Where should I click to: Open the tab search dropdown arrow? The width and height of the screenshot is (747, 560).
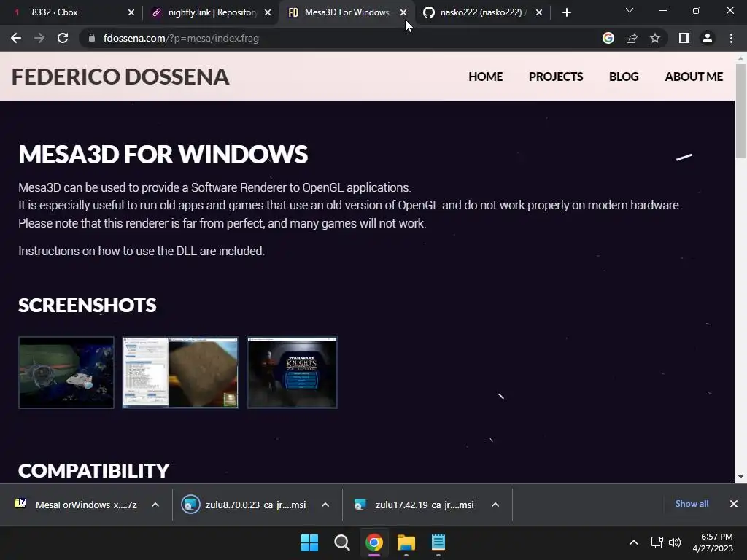pyautogui.click(x=630, y=10)
